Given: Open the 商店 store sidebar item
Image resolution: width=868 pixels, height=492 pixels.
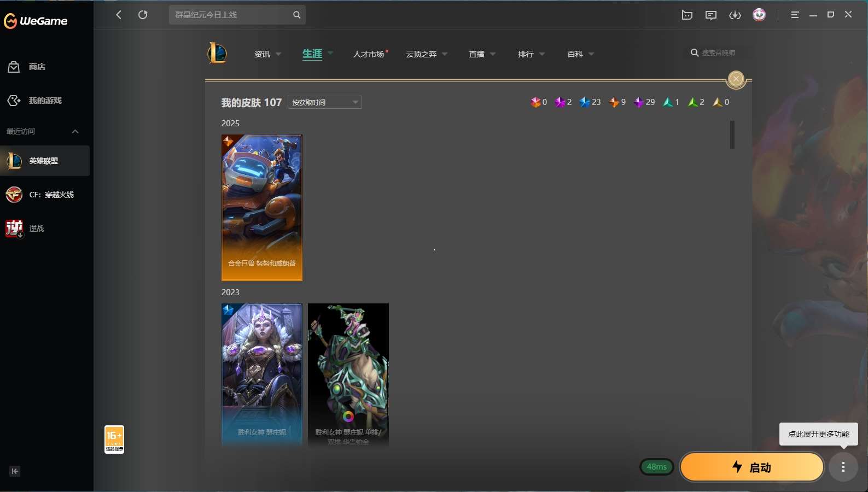Looking at the screenshot, I should pos(45,67).
